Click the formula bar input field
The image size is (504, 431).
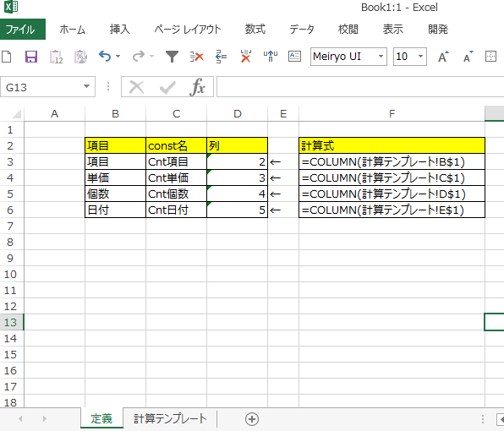[x=360, y=87]
